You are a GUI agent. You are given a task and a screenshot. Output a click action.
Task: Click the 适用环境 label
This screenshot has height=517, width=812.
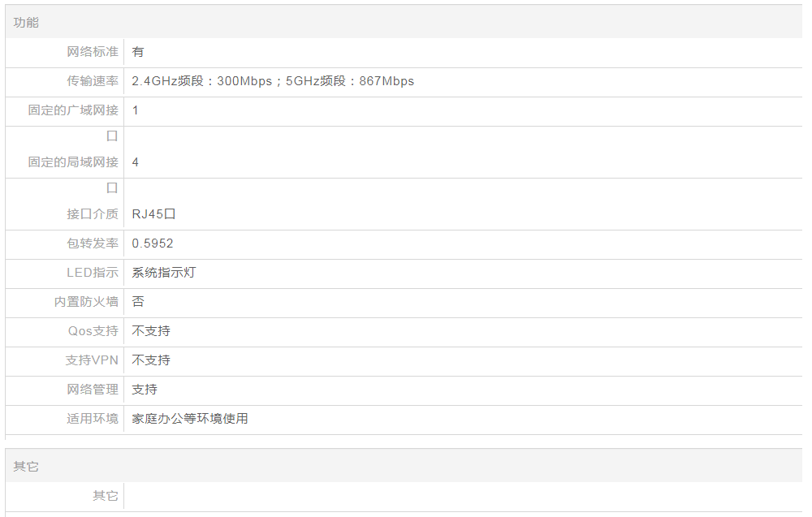pos(92,419)
